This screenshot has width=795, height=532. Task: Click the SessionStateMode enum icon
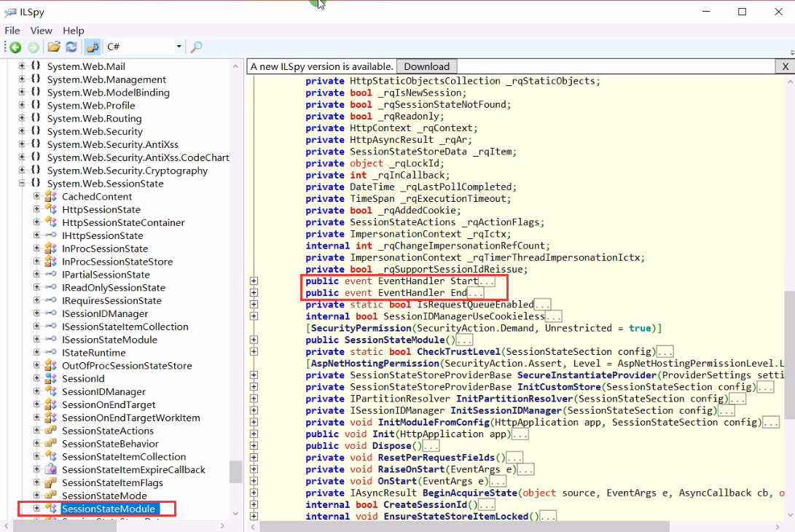[x=50, y=495]
